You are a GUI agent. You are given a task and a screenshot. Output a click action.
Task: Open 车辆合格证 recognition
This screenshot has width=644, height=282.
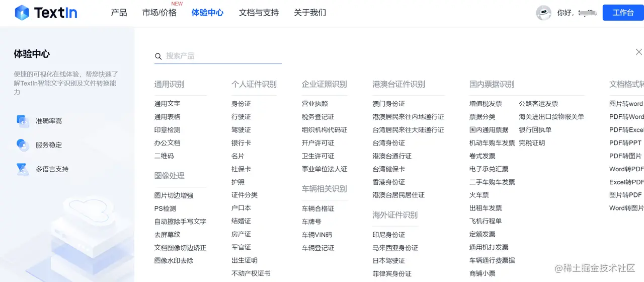pos(318,208)
